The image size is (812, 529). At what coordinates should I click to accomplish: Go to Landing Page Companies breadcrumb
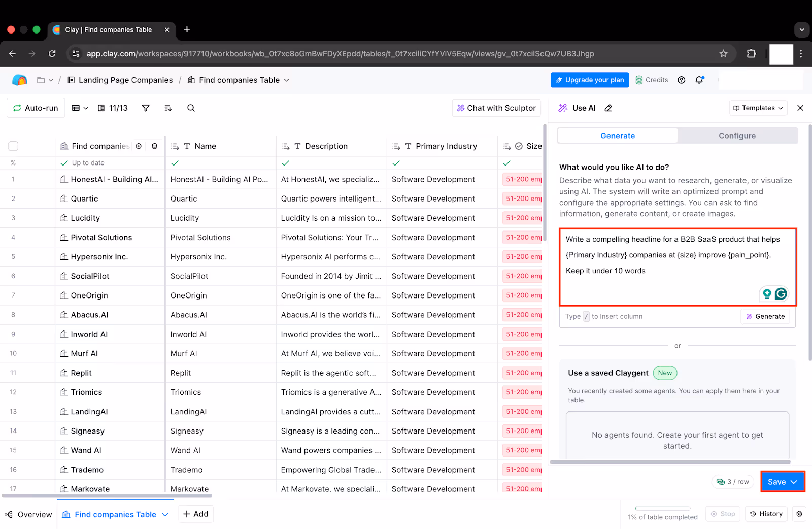(120, 80)
